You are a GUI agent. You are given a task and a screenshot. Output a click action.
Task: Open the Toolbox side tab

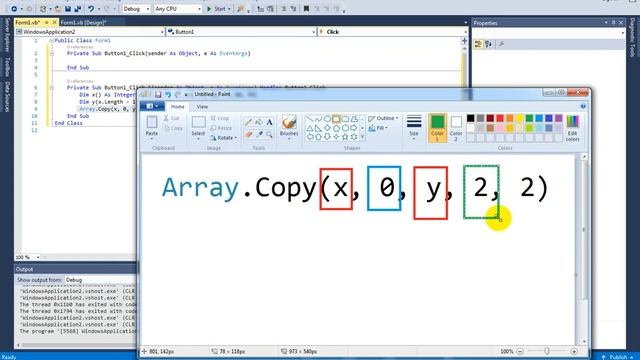coord(7,67)
